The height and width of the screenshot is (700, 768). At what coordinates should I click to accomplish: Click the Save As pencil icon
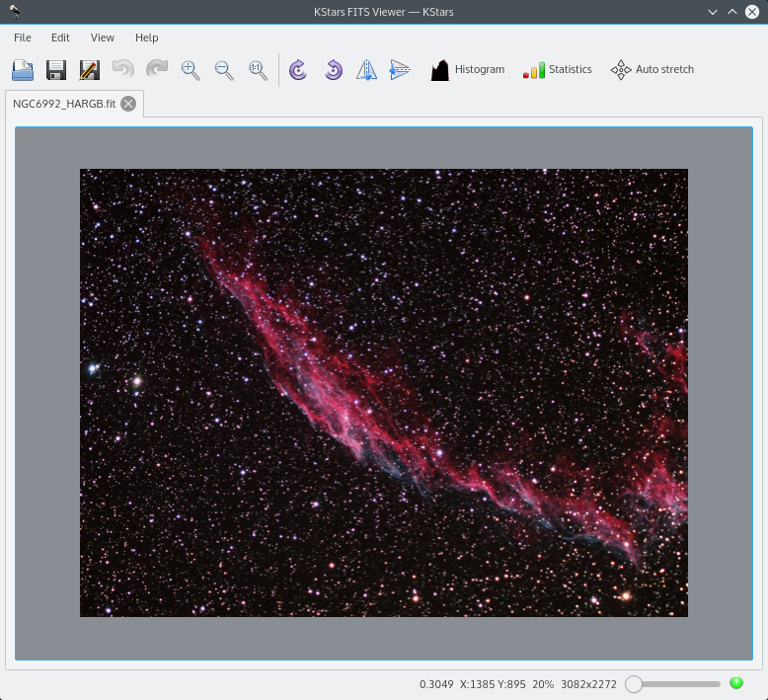pos(90,70)
